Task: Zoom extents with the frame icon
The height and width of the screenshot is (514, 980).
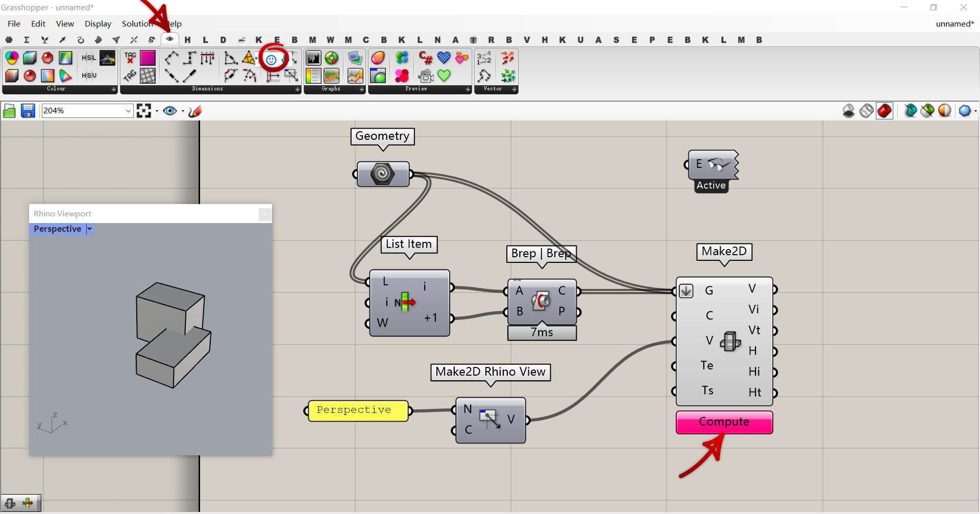Action: [144, 111]
